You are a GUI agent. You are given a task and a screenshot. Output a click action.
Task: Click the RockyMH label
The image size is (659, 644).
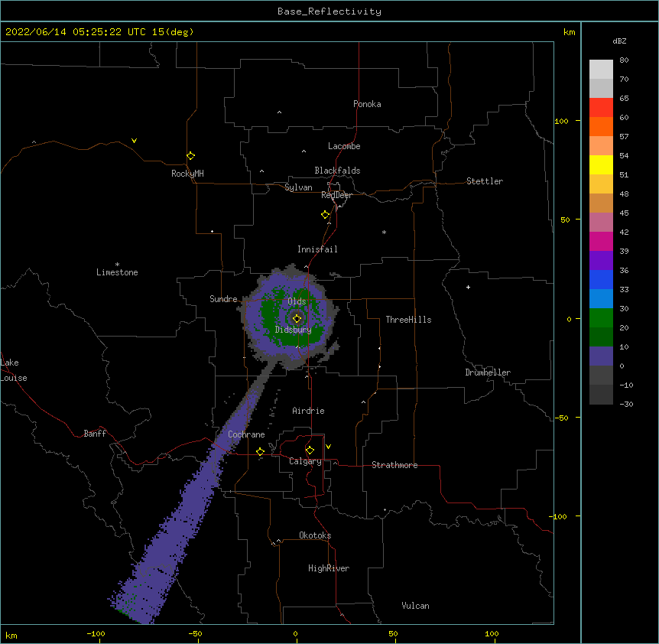pos(187,173)
